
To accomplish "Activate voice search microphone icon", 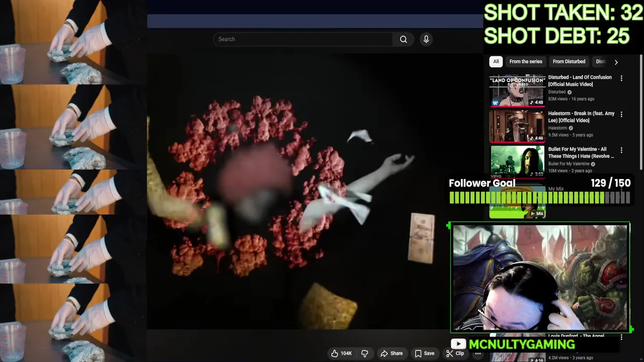I will [426, 39].
